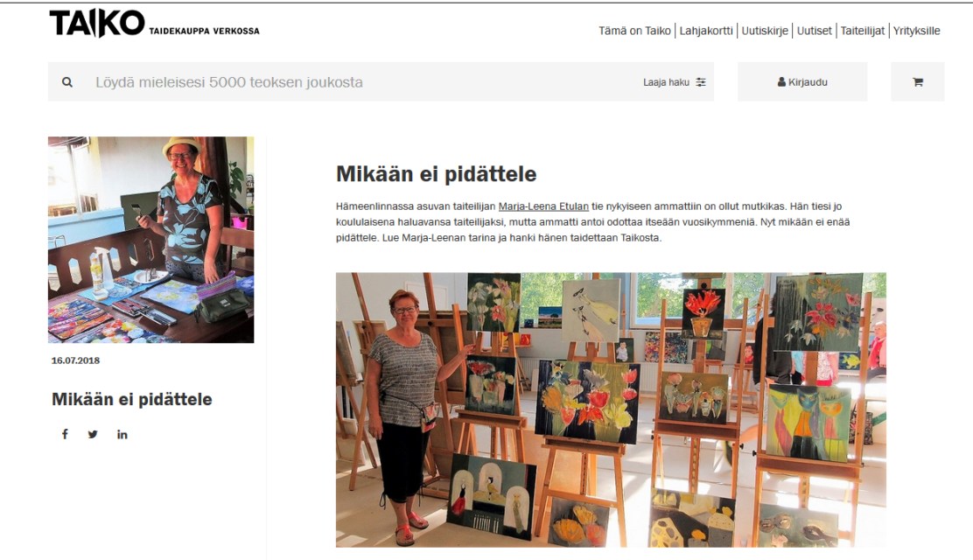Open the Taiteilijat artists page

pos(862,31)
